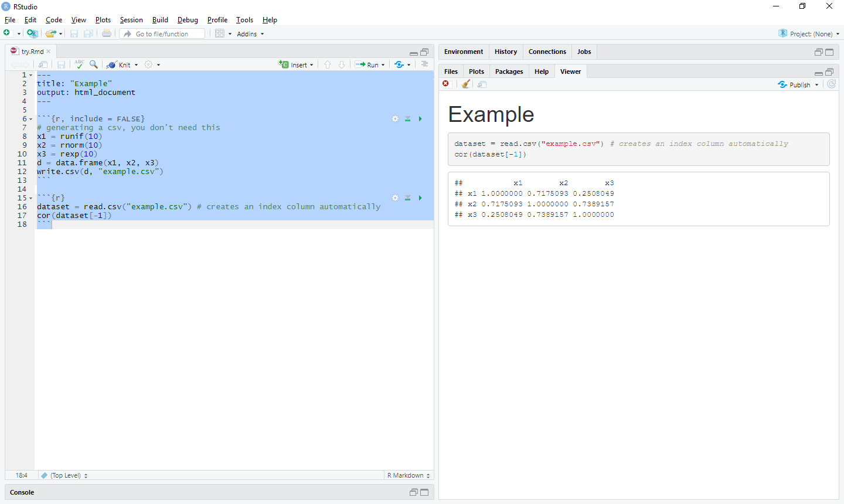Open the New File dropdown arrow
Image resolution: width=844 pixels, height=504 pixels.
coord(19,34)
